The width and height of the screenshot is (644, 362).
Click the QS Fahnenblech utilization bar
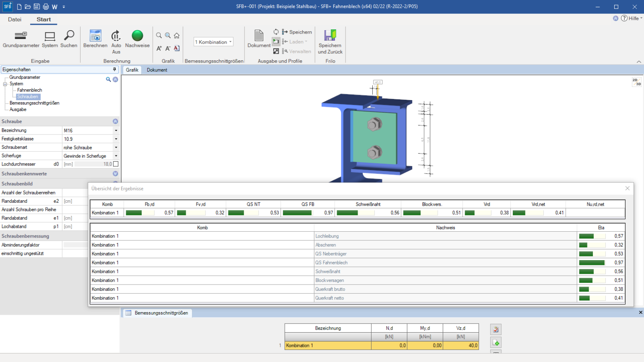(x=592, y=263)
